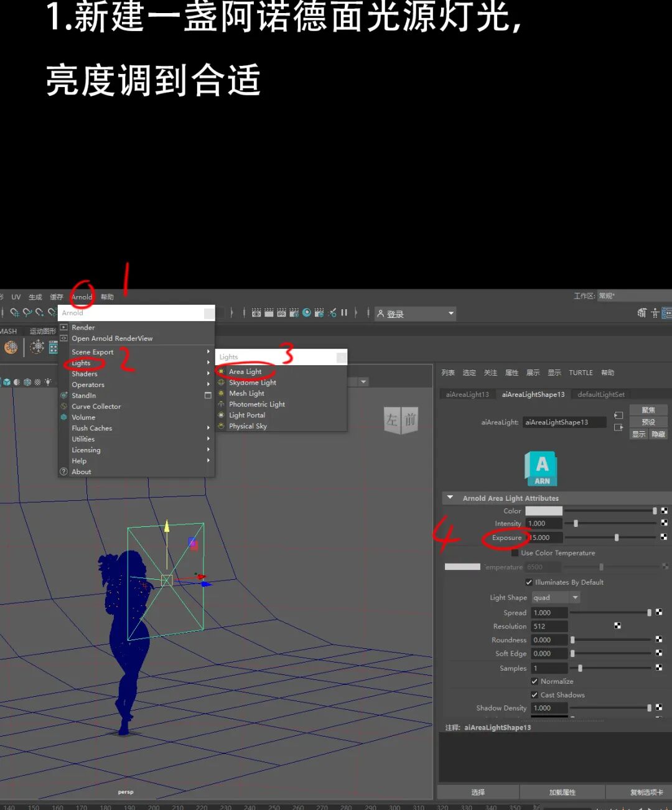Click the IPR render toolbar icon

tap(281, 313)
